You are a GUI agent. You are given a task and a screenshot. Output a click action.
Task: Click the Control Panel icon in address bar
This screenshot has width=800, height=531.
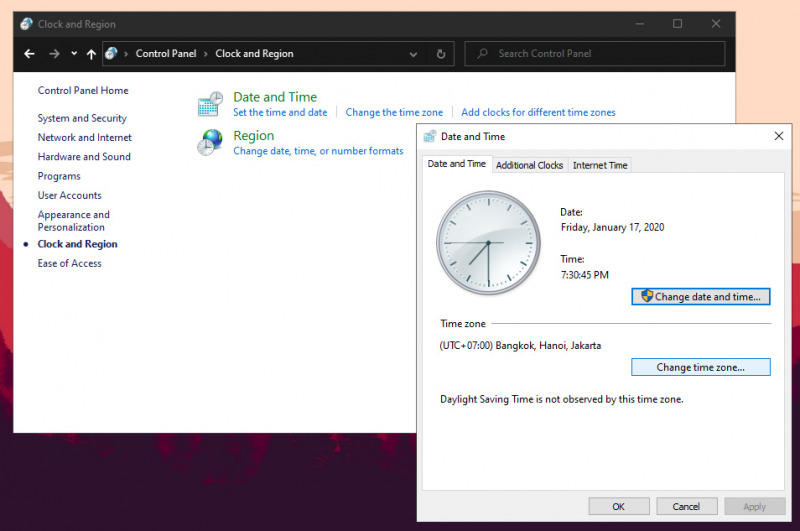tap(111, 54)
